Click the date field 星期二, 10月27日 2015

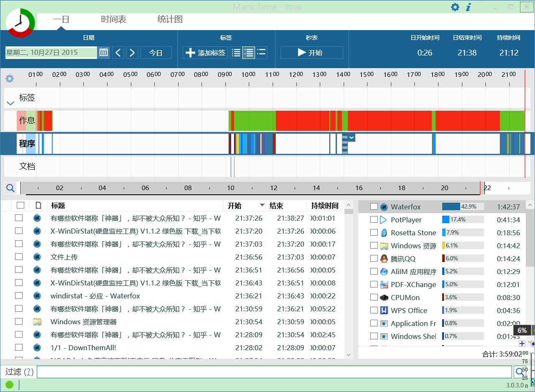click(51, 52)
